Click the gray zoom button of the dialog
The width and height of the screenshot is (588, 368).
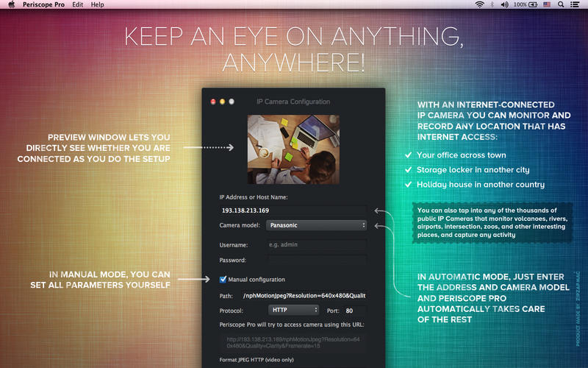(x=232, y=102)
